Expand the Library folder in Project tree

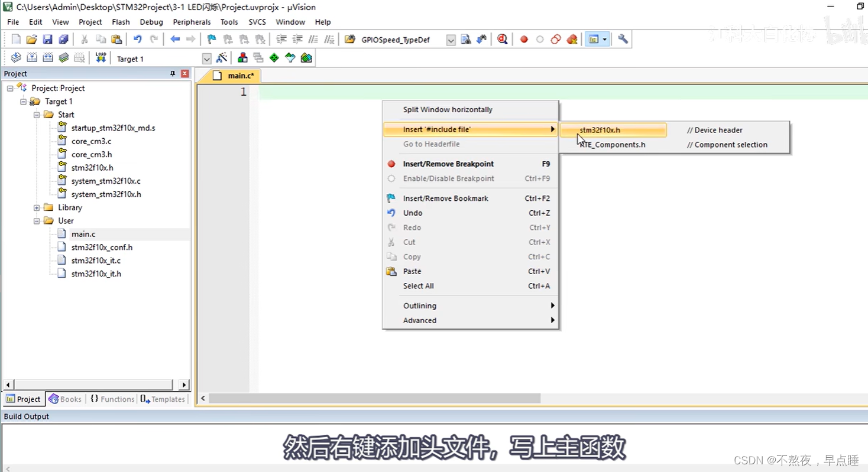(x=36, y=207)
